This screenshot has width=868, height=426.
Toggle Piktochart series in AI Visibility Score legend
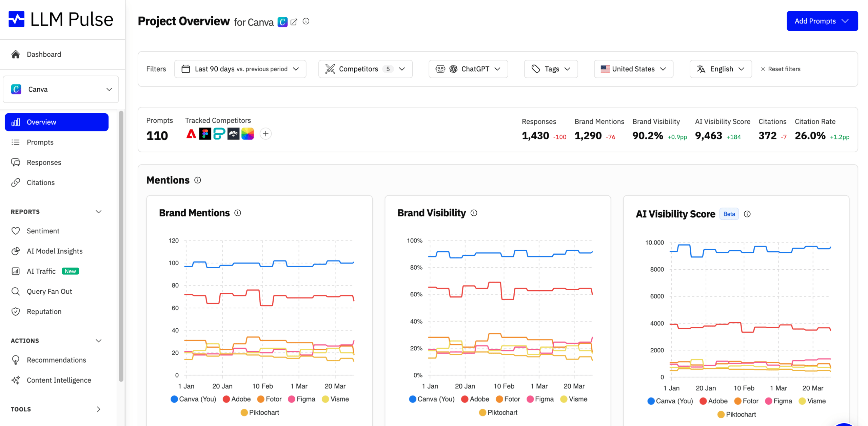tap(736, 414)
